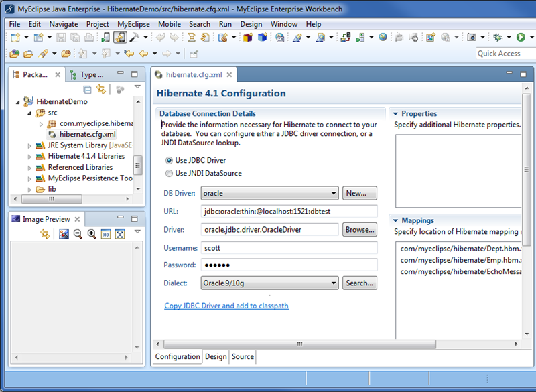This screenshot has height=392, width=536.
Task: Collapse All in Package Explorer
Action: point(86,89)
